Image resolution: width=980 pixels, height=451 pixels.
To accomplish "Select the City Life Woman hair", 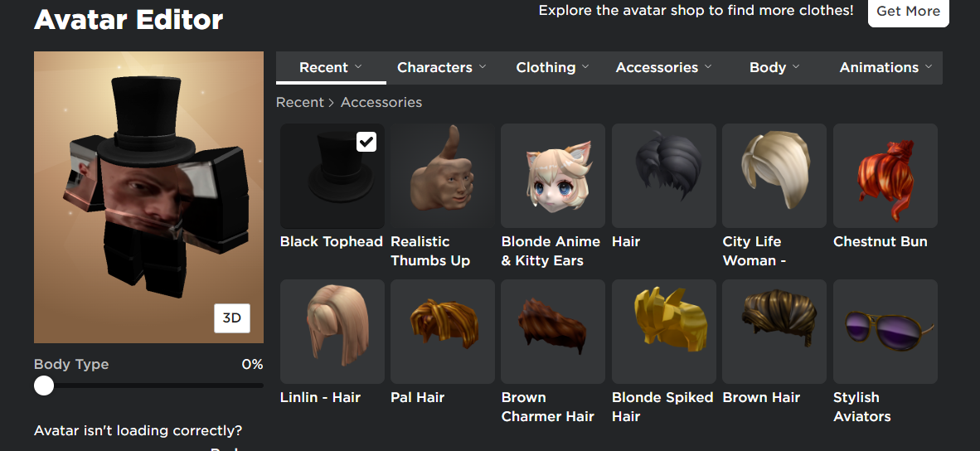I will point(774,176).
